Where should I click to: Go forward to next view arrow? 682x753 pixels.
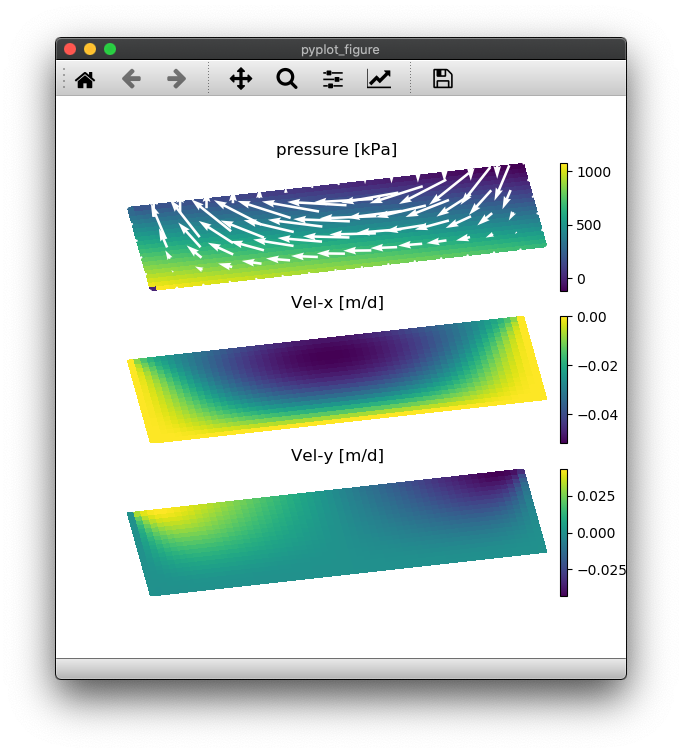(176, 79)
